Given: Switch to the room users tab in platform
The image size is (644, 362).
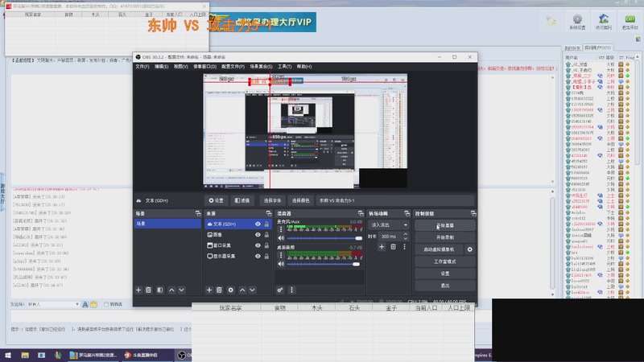Looking at the screenshot, I should pos(597,47).
